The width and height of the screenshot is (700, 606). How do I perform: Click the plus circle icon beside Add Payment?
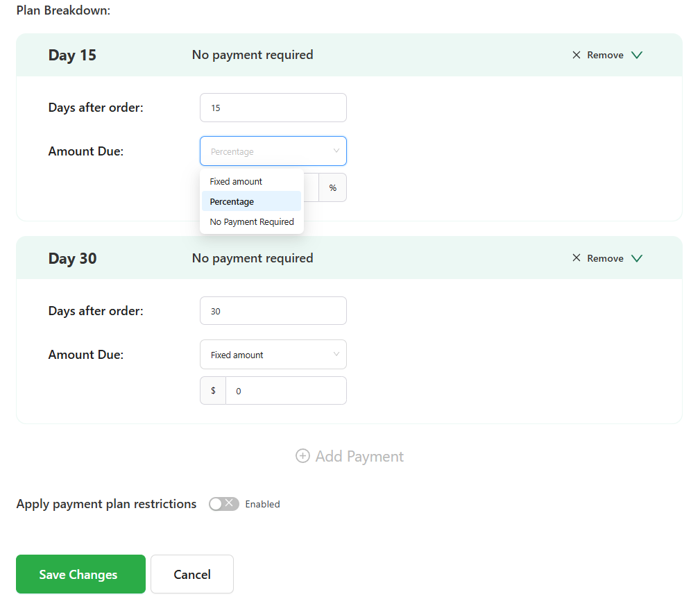302,456
